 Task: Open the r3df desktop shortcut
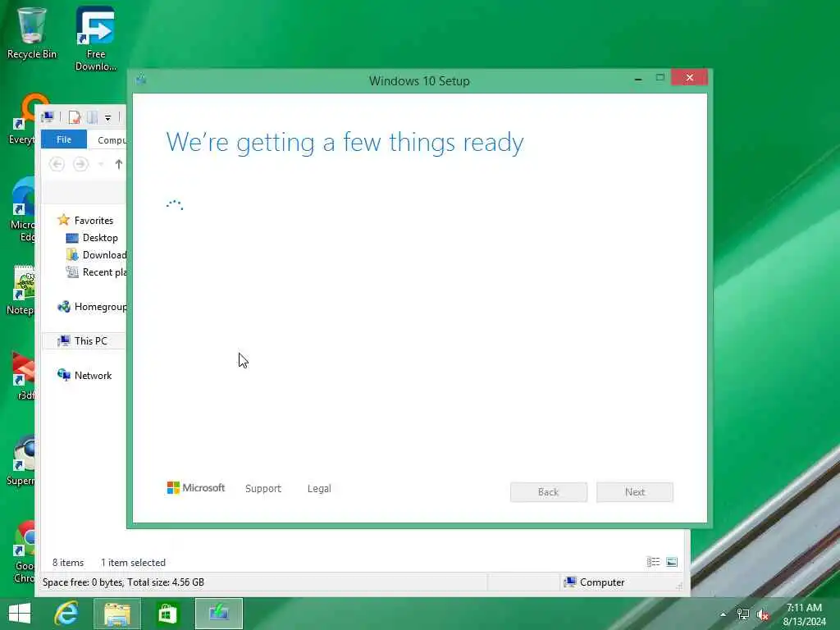point(24,376)
